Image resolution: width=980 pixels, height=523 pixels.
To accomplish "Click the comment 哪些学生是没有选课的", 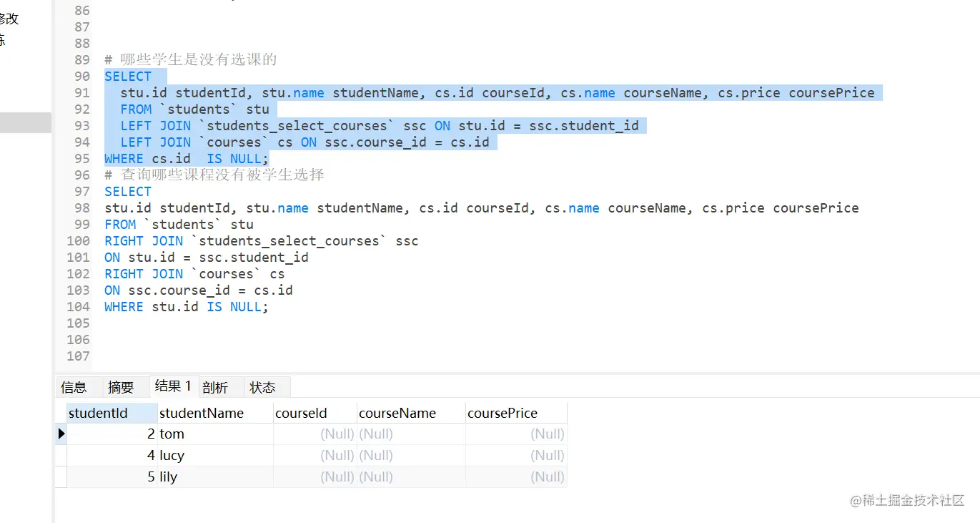I will click(190, 59).
